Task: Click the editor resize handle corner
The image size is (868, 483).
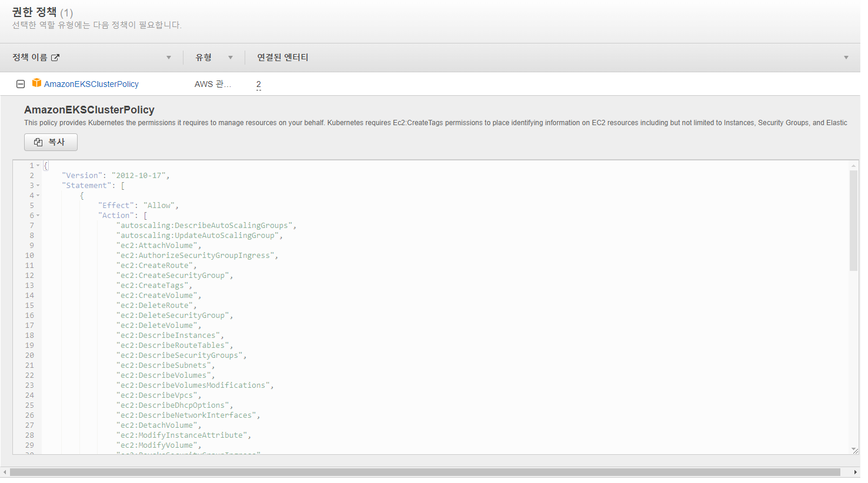Action: coord(854,450)
